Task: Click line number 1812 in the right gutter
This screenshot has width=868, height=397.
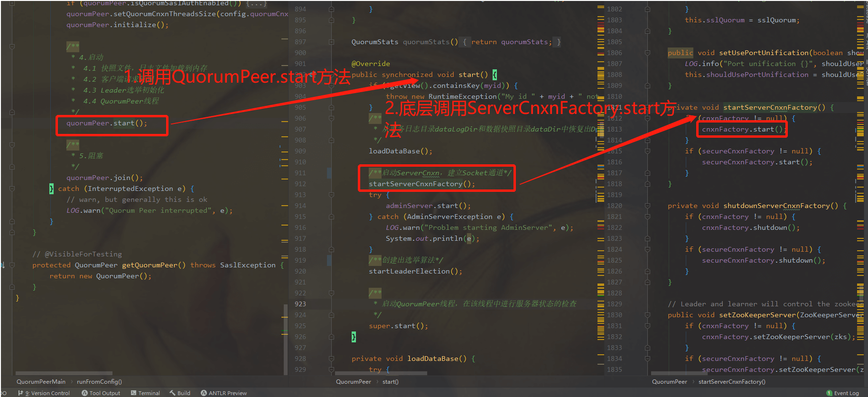Action: click(x=614, y=118)
